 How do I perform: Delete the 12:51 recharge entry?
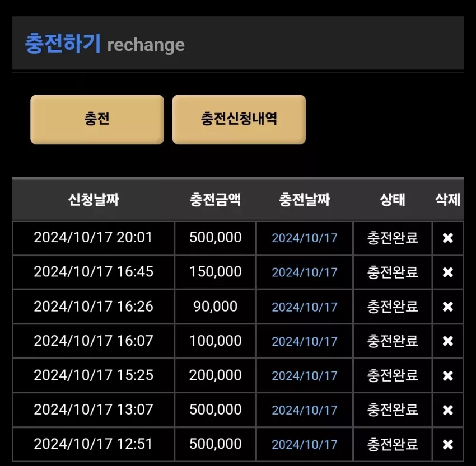click(x=448, y=445)
